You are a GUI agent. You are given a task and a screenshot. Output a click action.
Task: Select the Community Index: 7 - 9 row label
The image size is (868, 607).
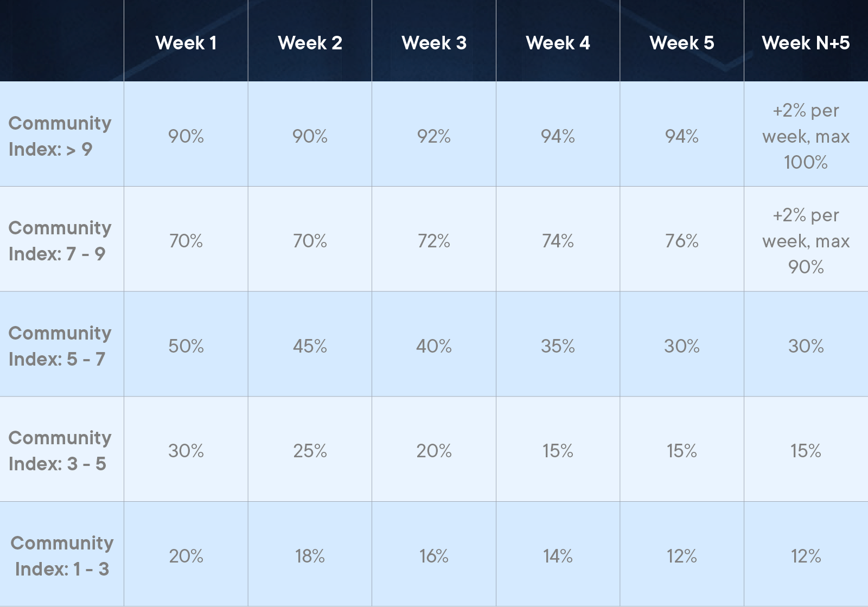tap(60, 240)
